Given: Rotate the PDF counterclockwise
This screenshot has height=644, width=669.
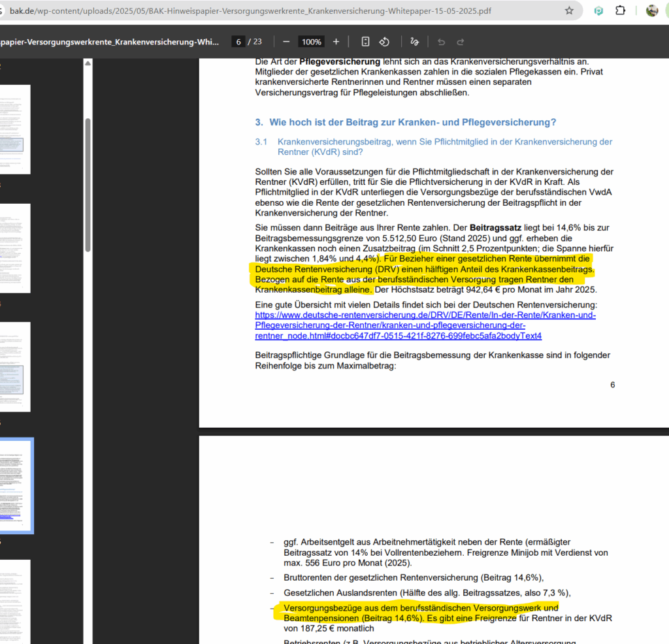Looking at the screenshot, I should 385,42.
